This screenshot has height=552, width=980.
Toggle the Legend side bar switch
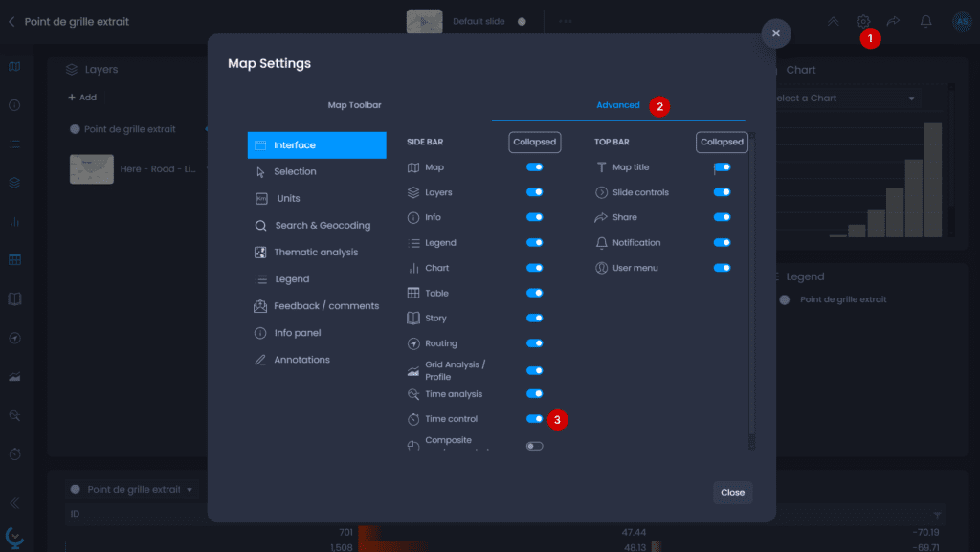pyautogui.click(x=534, y=242)
